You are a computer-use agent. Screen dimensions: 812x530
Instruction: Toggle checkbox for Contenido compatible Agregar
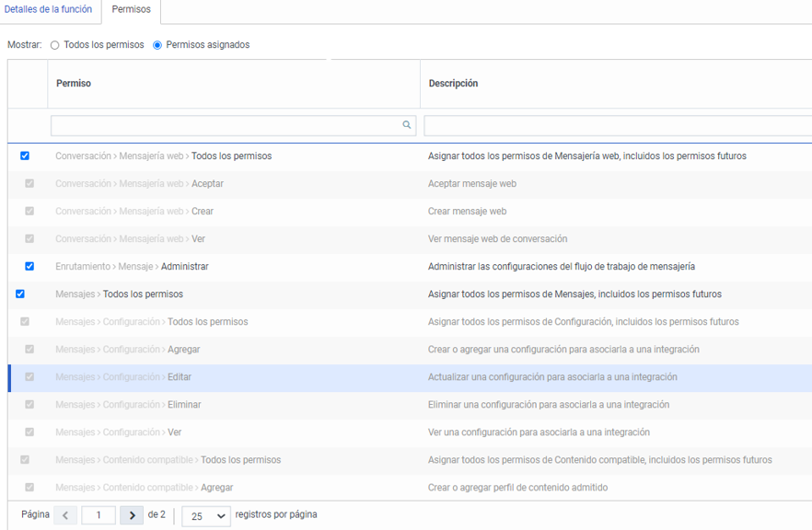tap(29, 487)
